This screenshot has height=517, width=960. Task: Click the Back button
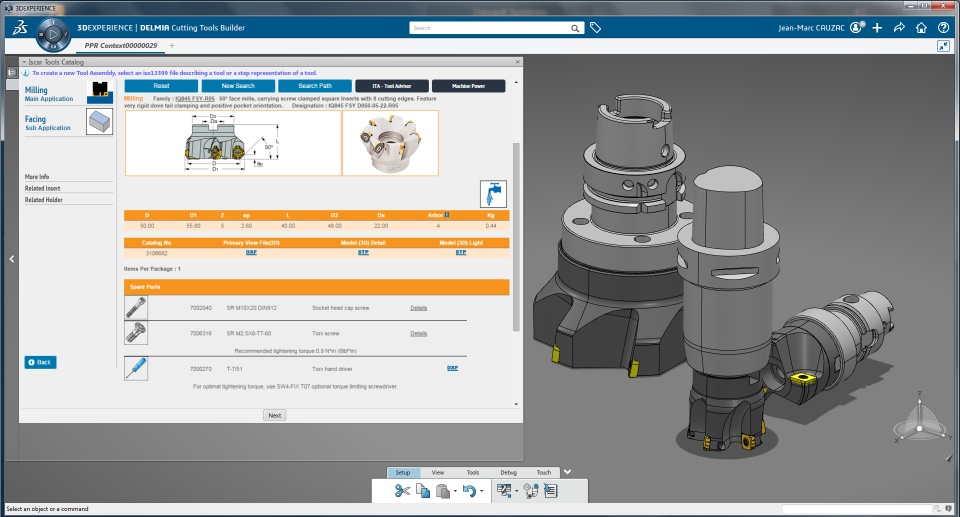pyautogui.click(x=40, y=362)
